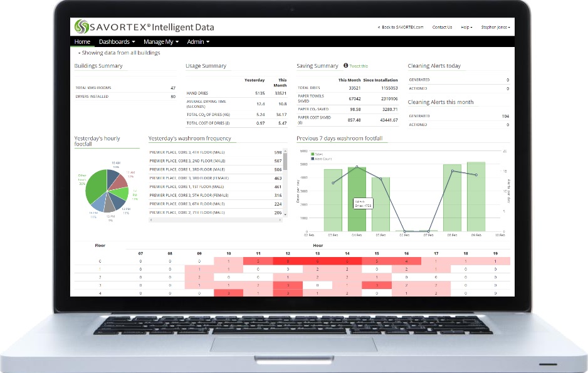Click the 08 Feb bar in footfall chart
Image resolution: width=588 pixels, height=373 pixels.
tap(452, 198)
